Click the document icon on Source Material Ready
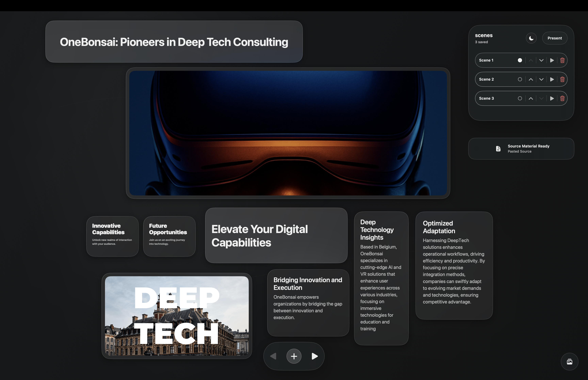 click(x=498, y=148)
